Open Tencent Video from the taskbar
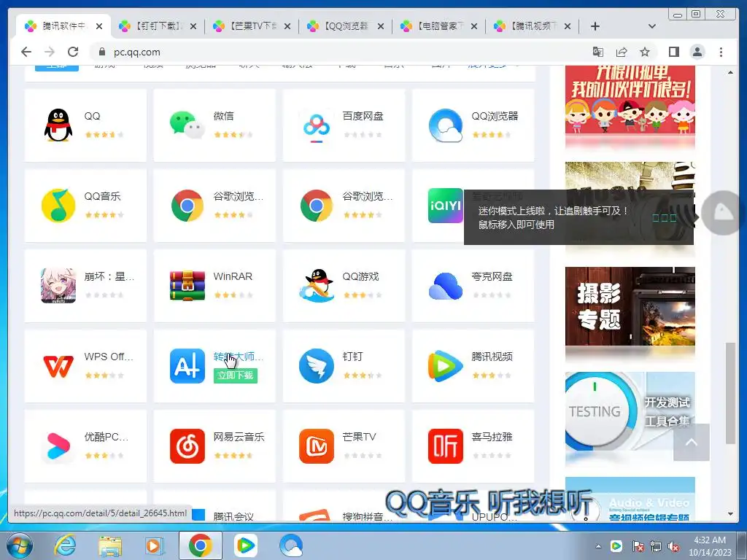This screenshot has height=560, width=747. (245, 545)
